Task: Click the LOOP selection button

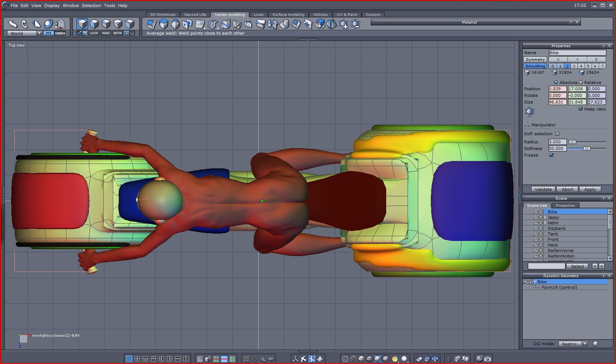Action: [94, 33]
